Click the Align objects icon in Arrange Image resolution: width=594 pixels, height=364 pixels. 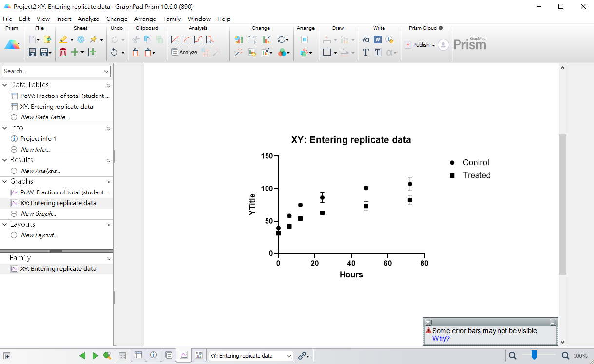[305, 39]
